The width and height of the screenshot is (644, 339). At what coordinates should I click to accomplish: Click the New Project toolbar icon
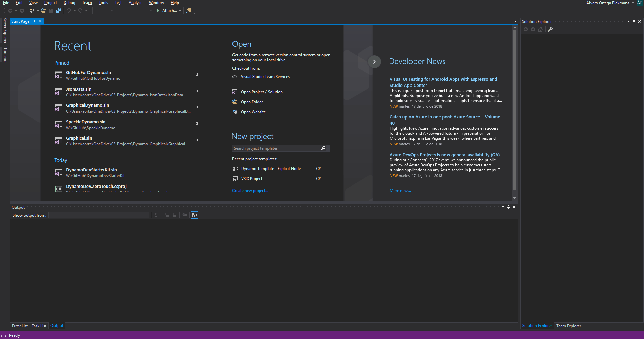(32, 11)
